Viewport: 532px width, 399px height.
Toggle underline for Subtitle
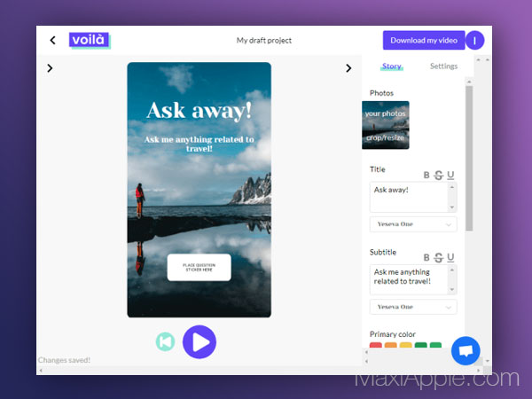pos(450,257)
